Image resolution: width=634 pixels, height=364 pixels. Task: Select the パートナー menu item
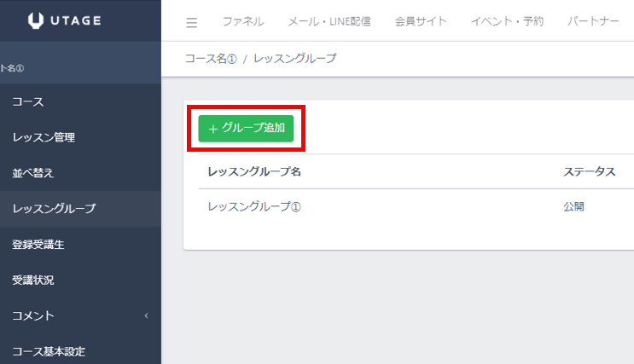tap(592, 21)
